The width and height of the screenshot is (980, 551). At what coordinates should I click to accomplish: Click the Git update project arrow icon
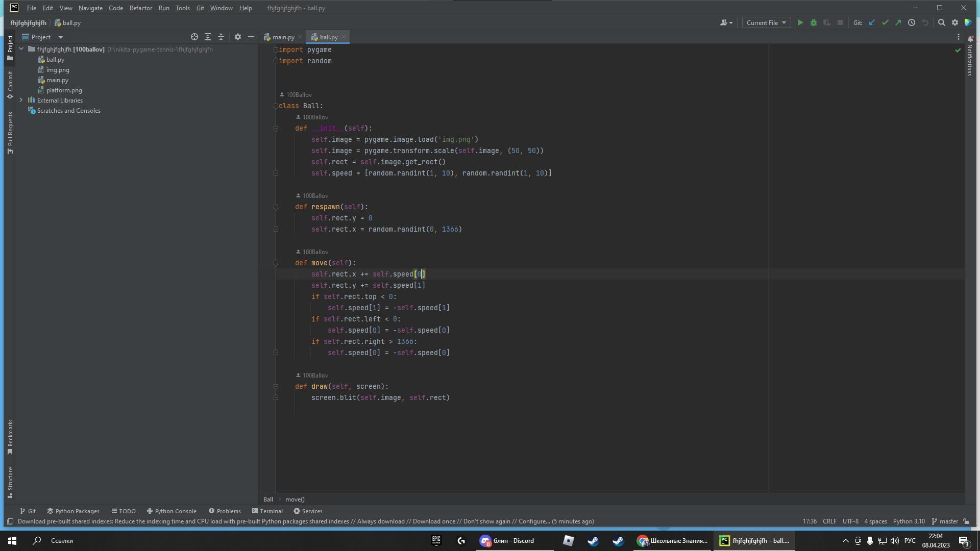872,22
